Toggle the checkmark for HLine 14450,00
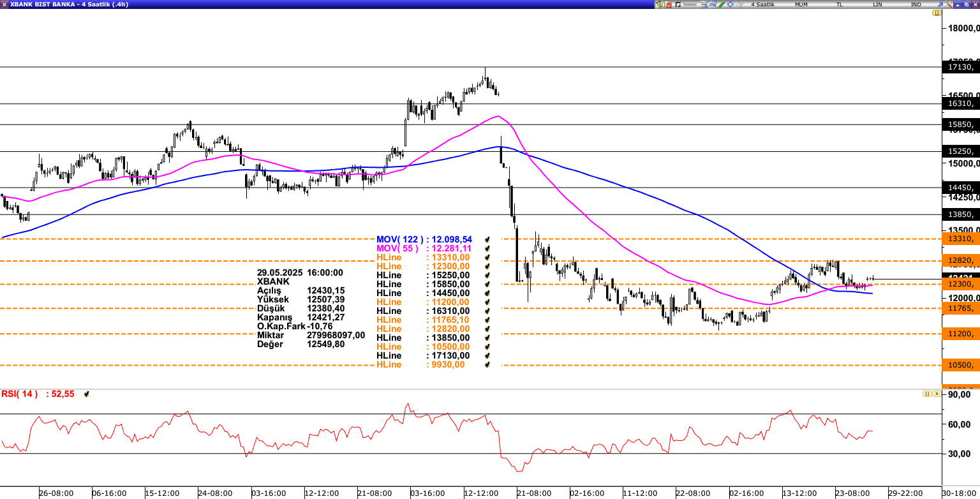The width and height of the screenshot is (980, 499). pos(487,293)
